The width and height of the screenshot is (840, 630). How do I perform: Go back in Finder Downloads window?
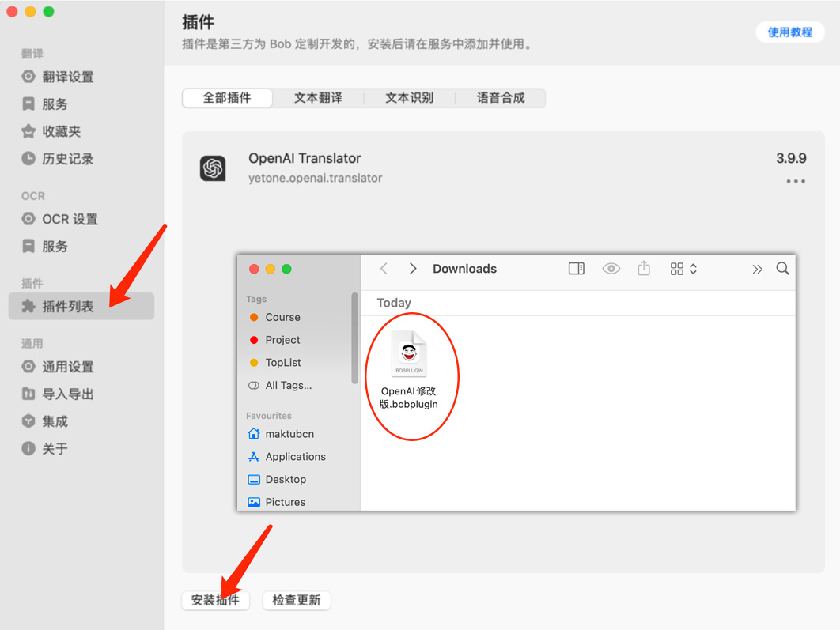pos(384,269)
